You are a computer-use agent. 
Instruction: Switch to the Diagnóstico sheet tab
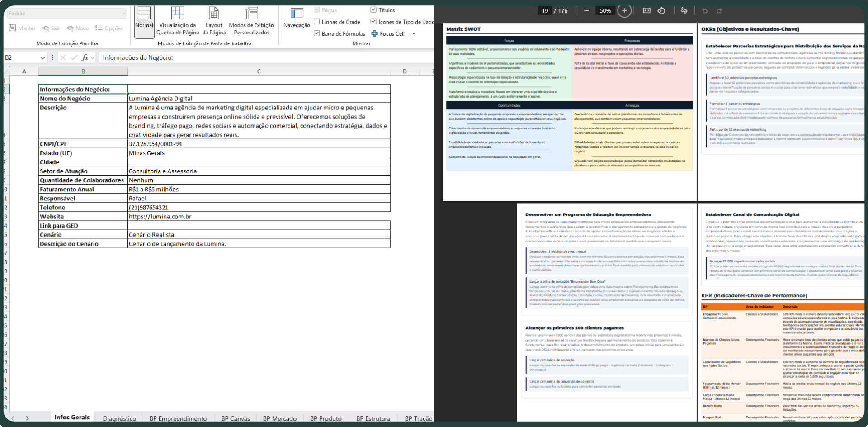pos(119,418)
